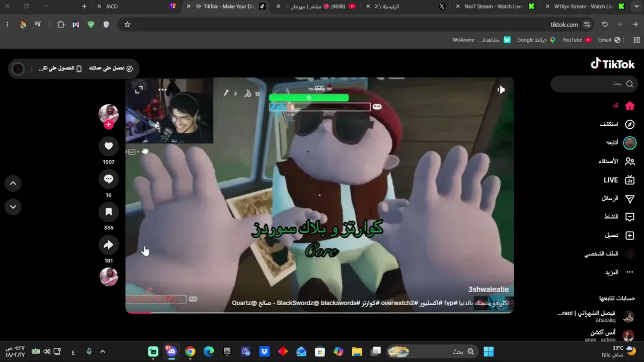Open the WitAnime bookmark
The width and height of the screenshot is (644, 362).
481,40
